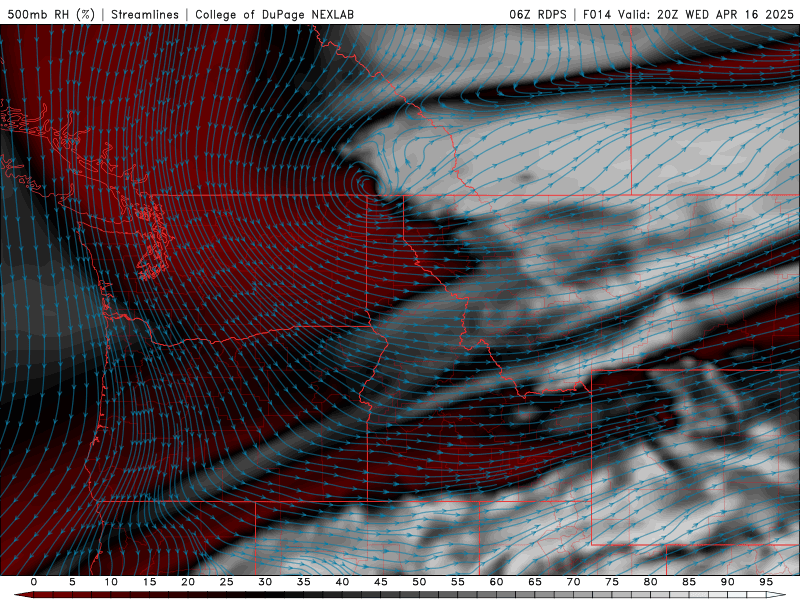Click the colorbar label '20'
800x600 pixels.
point(188,582)
